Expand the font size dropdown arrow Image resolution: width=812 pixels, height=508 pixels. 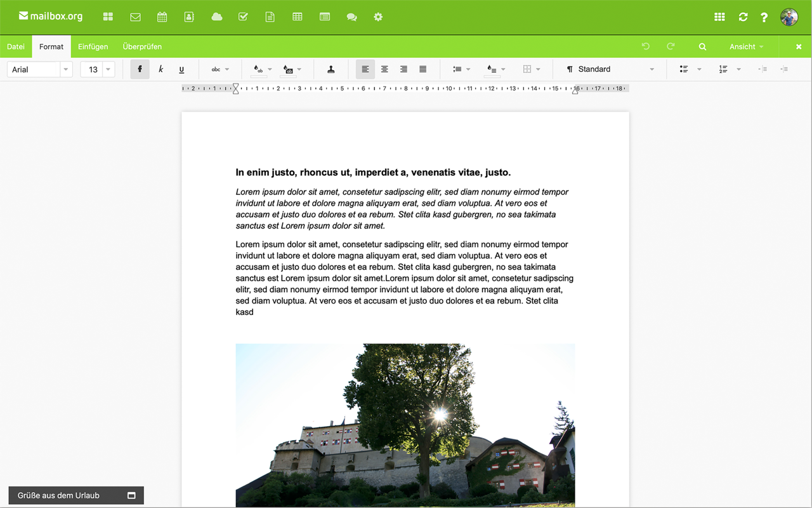click(108, 69)
